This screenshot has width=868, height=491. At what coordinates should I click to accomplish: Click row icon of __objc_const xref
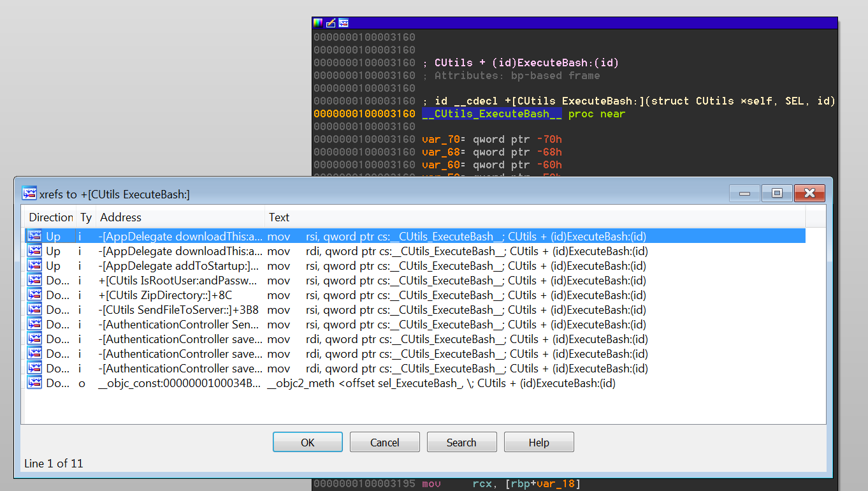pyautogui.click(x=34, y=383)
